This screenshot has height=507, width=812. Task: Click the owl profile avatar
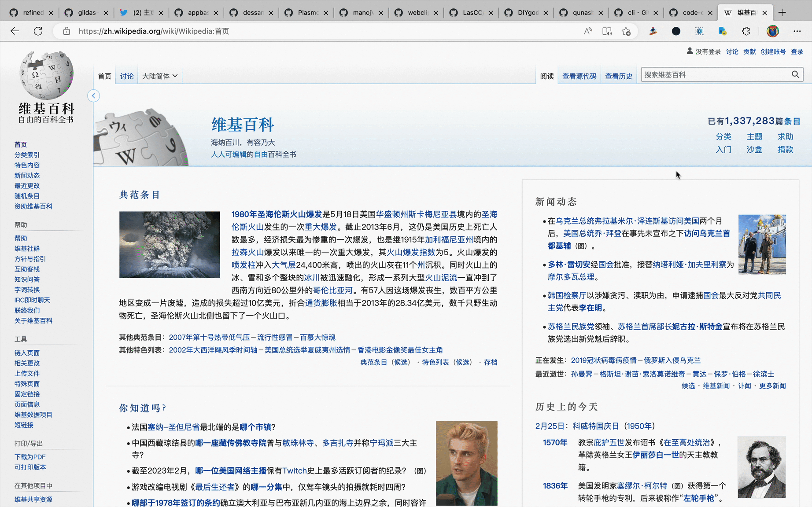coord(772,31)
